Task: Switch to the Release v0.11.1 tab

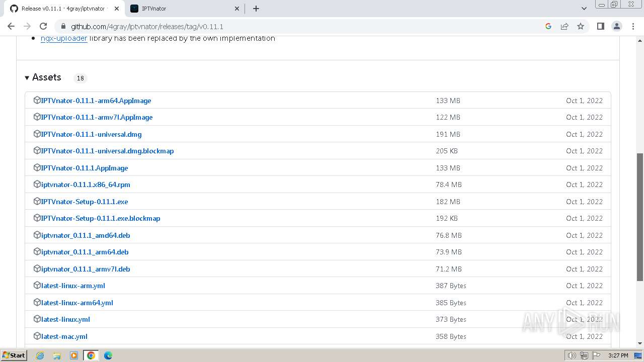Action: pyautogui.click(x=63, y=9)
